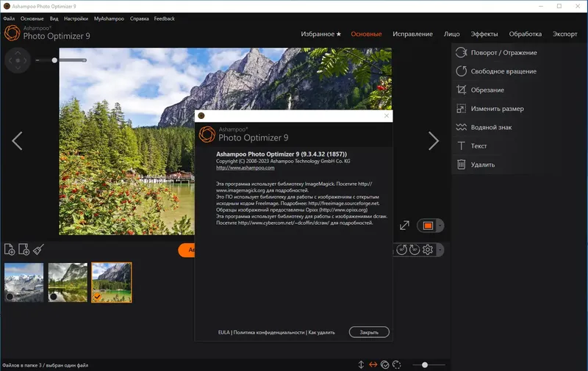Switch to the Обработка tab
This screenshot has height=371, width=588.
(x=526, y=34)
